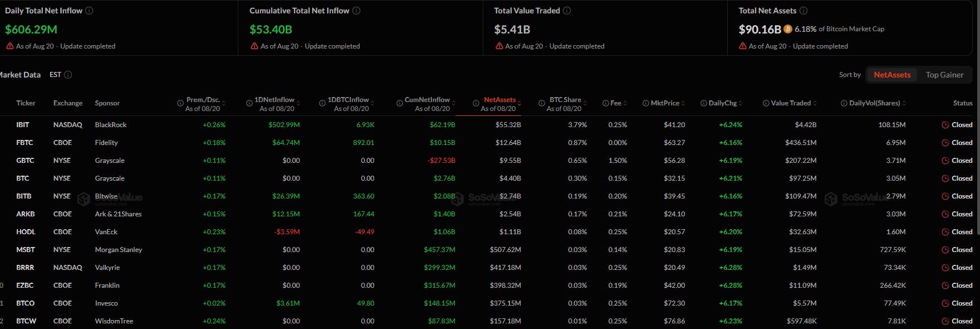The height and width of the screenshot is (329, 980).
Task: Switch sorting to Top Gainer
Action: click(x=944, y=75)
